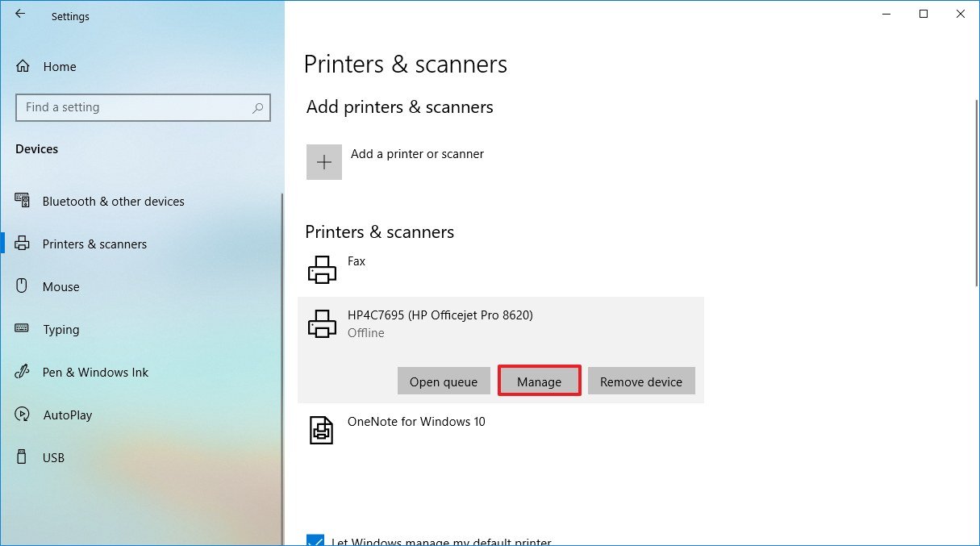The width and height of the screenshot is (980, 546).
Task: Open AutoPlay settings icon
Action: click(23, 415)
